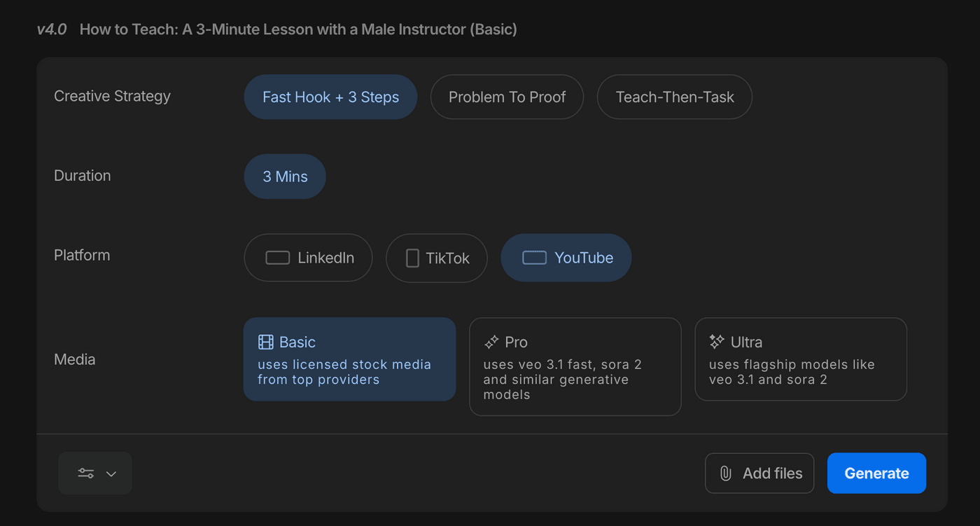
Task: Select the Problem To Proof strategy
Action: 507,97
